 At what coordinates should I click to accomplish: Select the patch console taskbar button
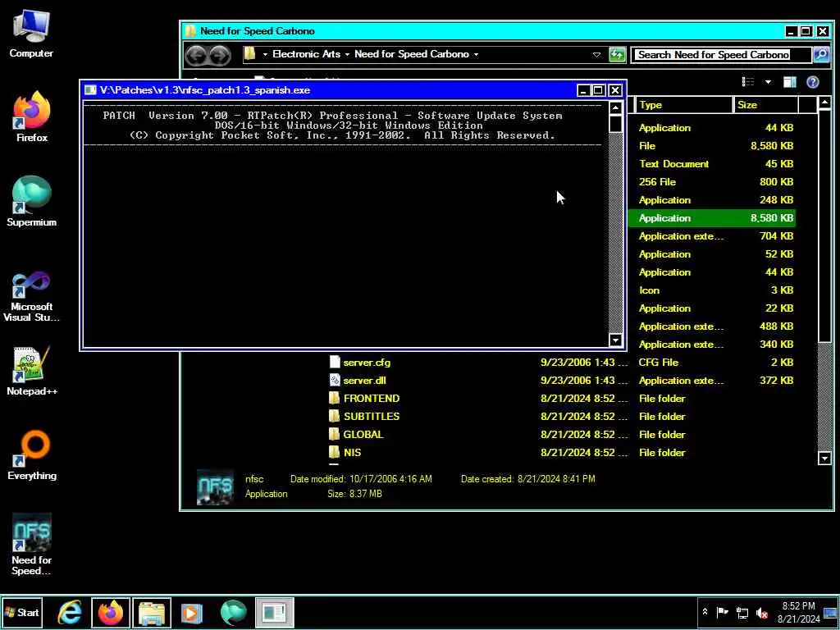point(274,612)
